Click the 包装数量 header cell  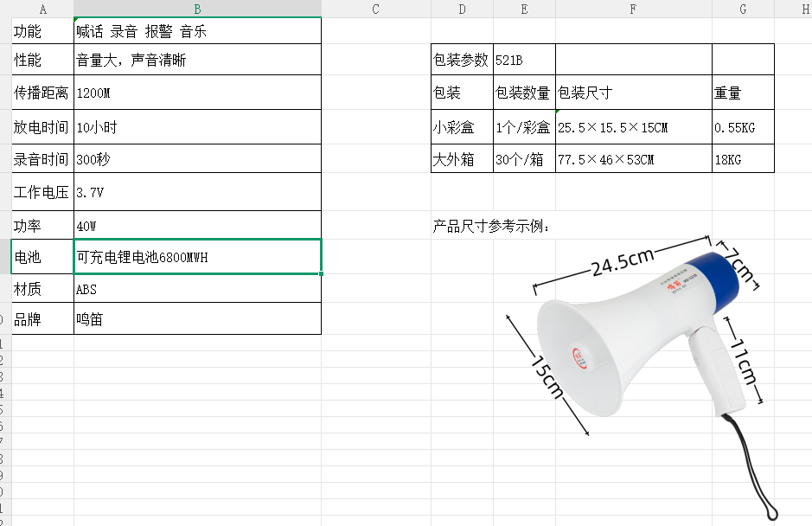coord(524,93)
